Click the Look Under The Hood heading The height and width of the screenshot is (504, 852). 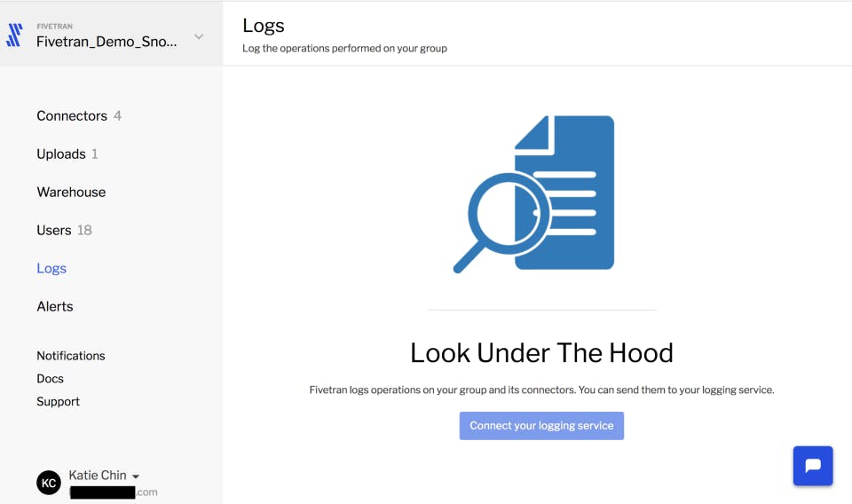541,353
